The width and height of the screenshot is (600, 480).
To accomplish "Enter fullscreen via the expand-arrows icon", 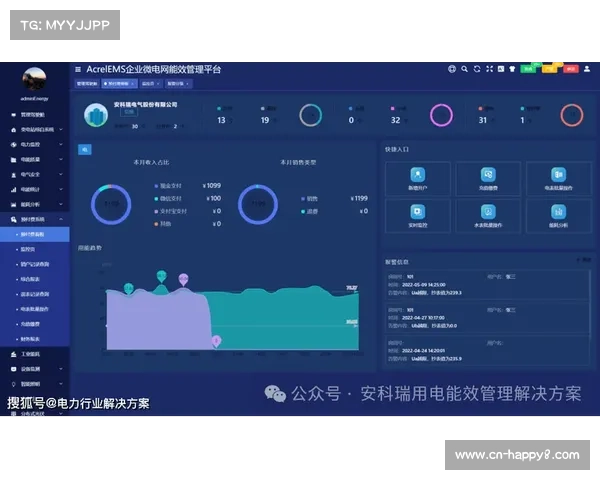I will 489,69.
